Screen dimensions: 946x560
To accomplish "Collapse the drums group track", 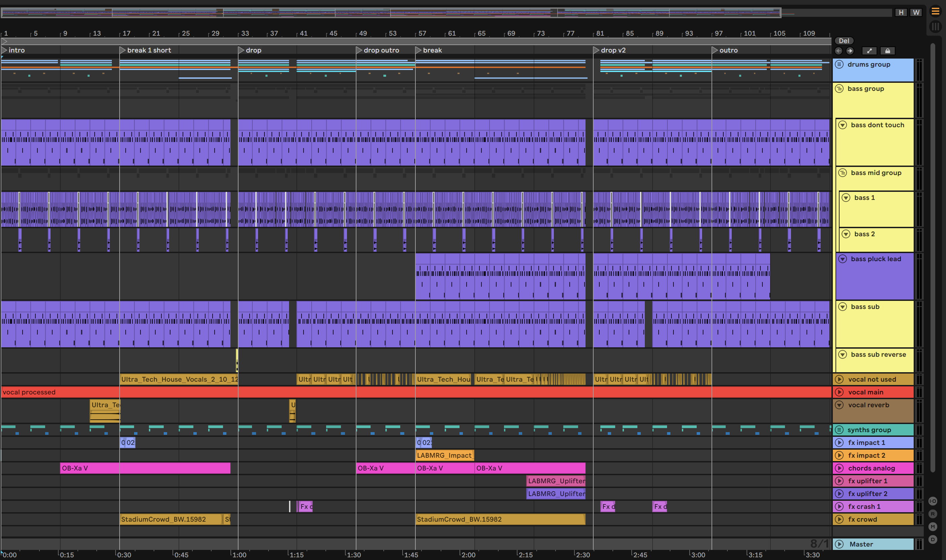I will point(839,65).
